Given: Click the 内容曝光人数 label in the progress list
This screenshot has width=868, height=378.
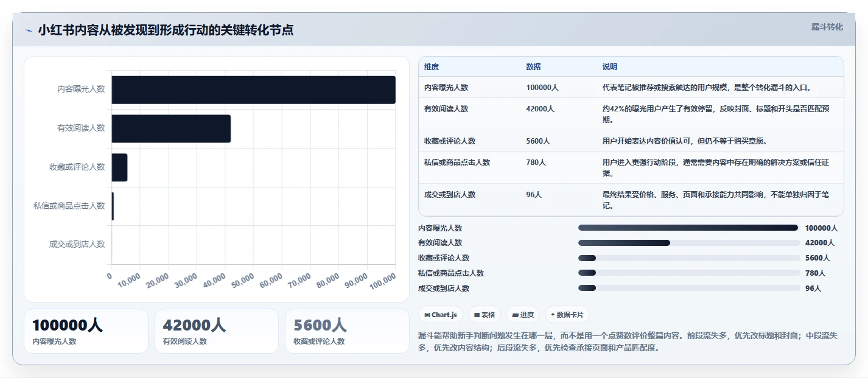Looking at the screenshot, I should 440,228.
